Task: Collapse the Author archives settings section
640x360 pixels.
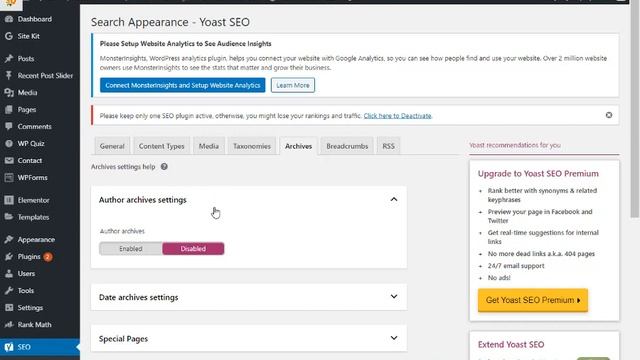Action: [393, 199]
